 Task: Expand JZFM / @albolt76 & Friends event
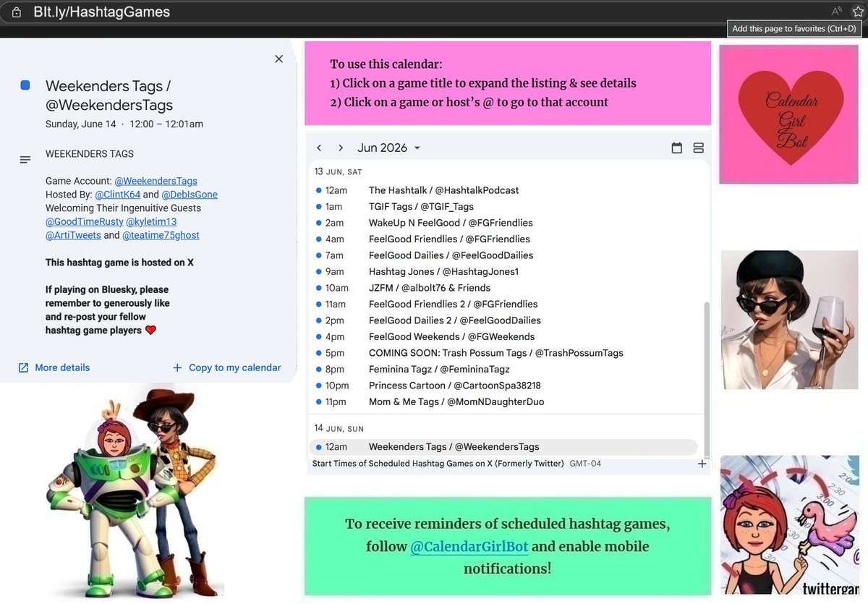505,288
